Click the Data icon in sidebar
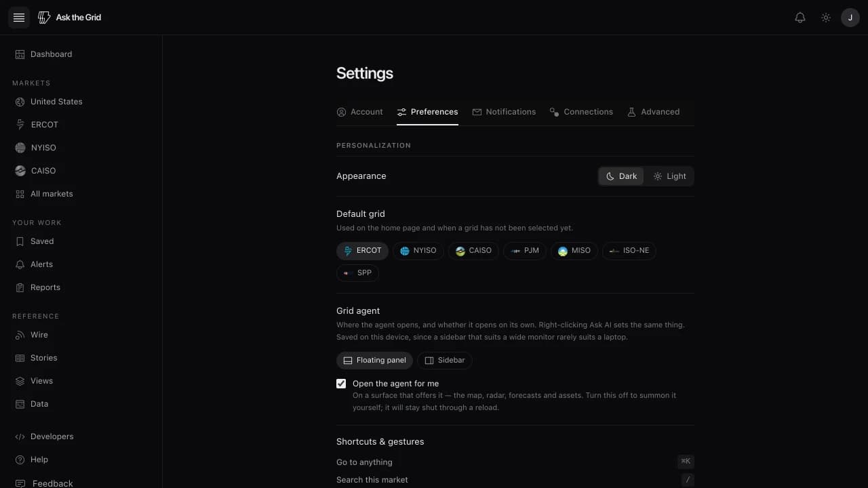The height and width of the screenshot is (488, 868). coord(20,404)
